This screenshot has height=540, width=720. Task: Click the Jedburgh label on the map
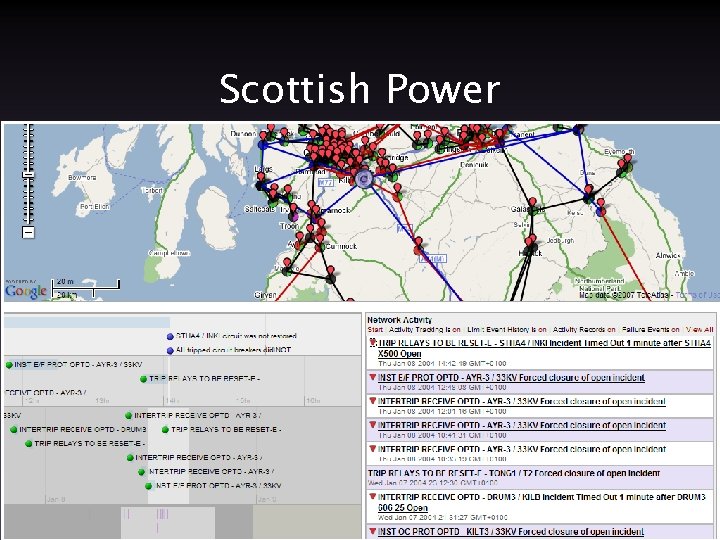[x=560, y=241]
